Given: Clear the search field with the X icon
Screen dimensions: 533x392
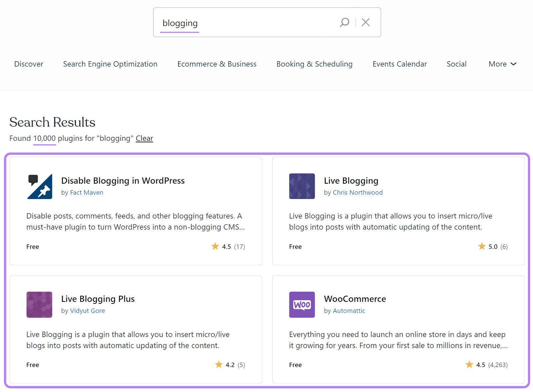Looking at the screenshot, I should pyautogui.click(x=365, y=22).
